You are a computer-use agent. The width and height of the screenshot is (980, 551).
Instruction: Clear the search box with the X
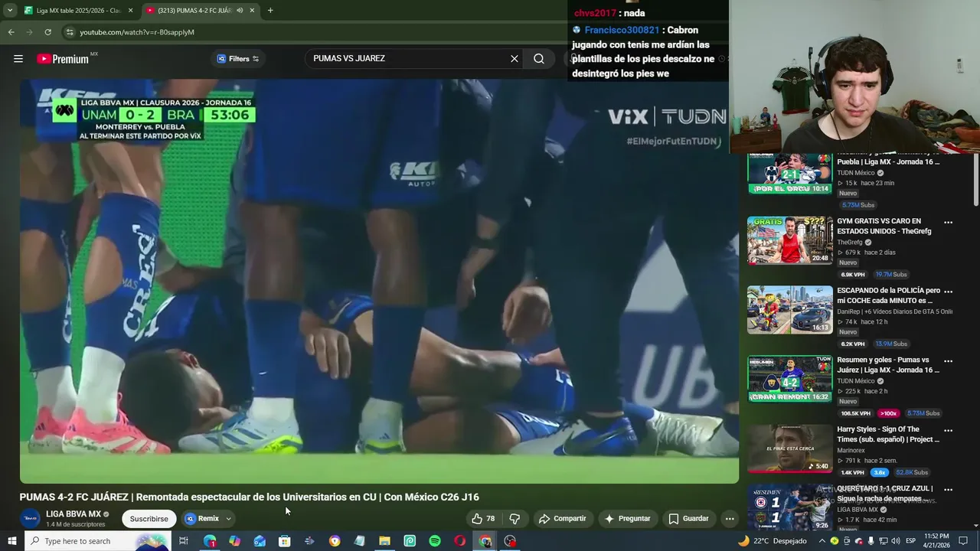click(x=514, y=59)
